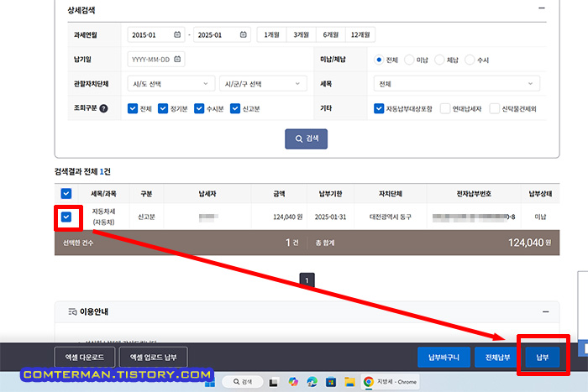Open the start month calendar picker icon
Viewport: 588px width, 392px height.
pos(177,34)
